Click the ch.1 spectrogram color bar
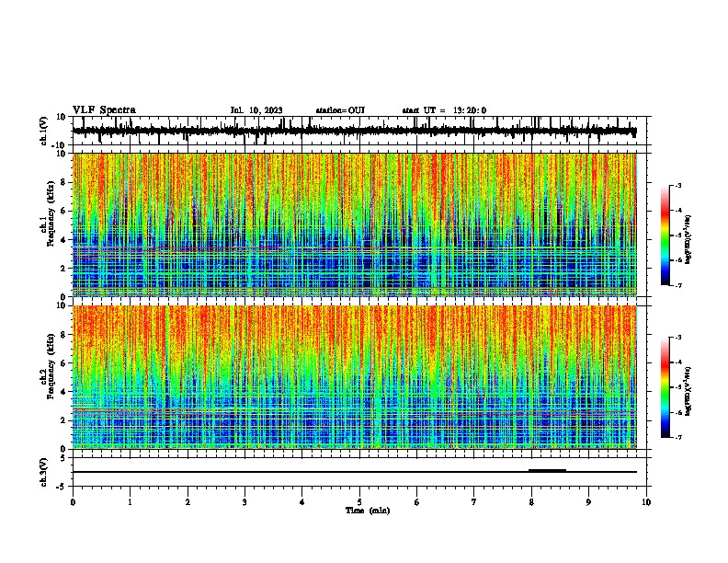Image resolution: width=728 pixels, height=563 pixels. tap(665, 236)
